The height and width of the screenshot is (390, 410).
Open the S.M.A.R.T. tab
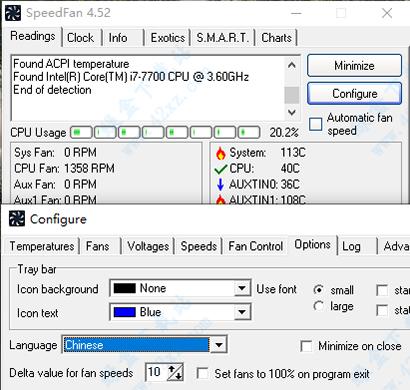222,38
